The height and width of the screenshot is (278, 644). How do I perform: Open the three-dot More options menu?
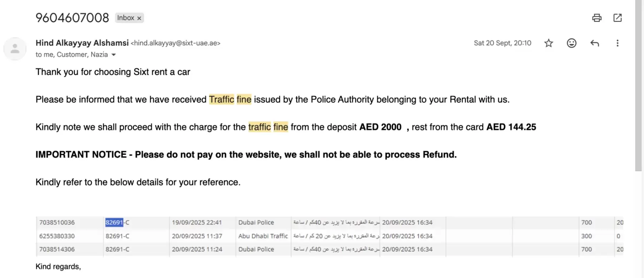617,43
